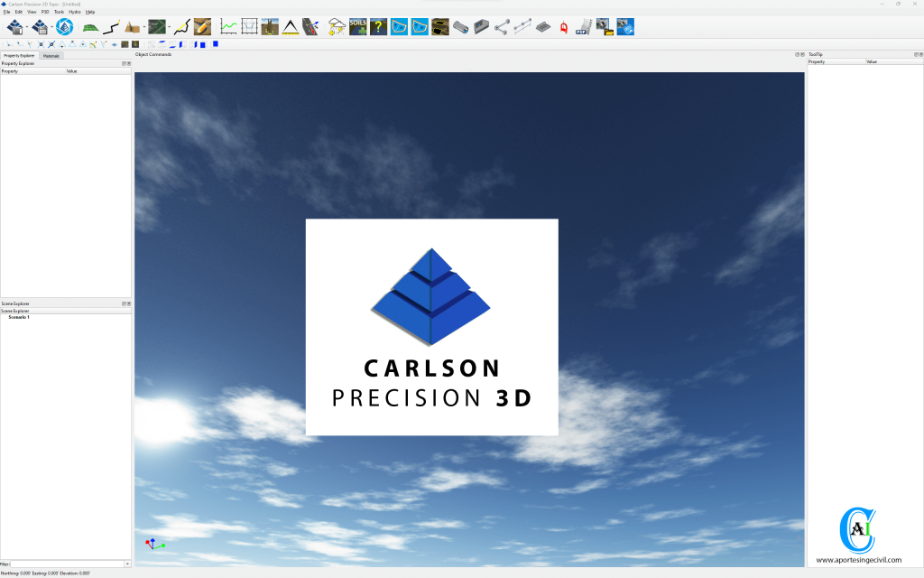Select the pipe cylinder tool

(x=459, y=27)
